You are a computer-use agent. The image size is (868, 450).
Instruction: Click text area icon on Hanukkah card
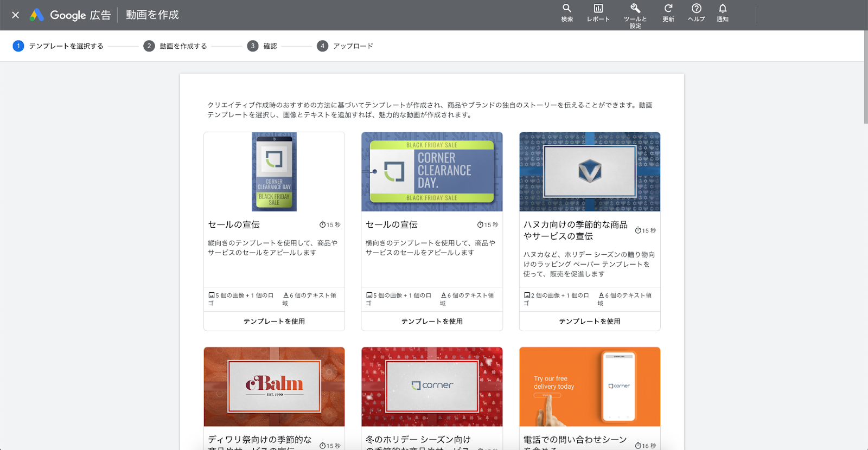[x=601, y=295]
